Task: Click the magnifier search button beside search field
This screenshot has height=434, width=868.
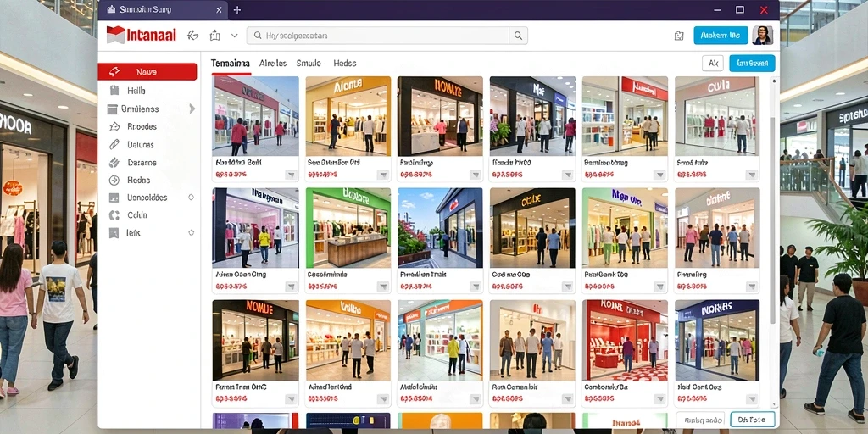Action: point(518,36)
